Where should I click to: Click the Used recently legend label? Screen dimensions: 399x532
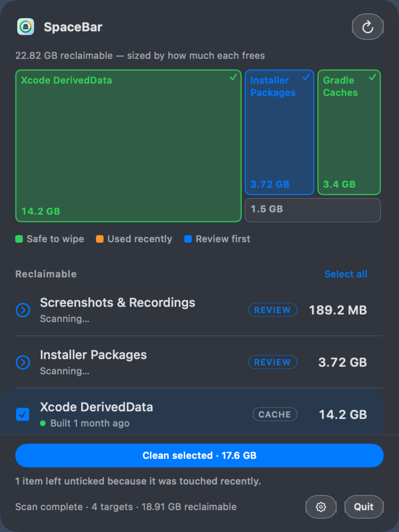pyautogui.click(x=140, y=239)
